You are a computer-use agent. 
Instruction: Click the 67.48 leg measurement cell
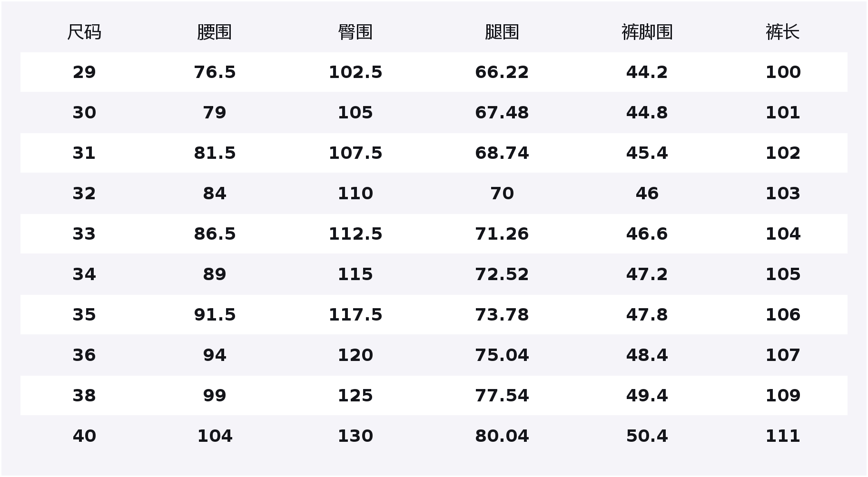pyautogui.click(x=502, y=113)
